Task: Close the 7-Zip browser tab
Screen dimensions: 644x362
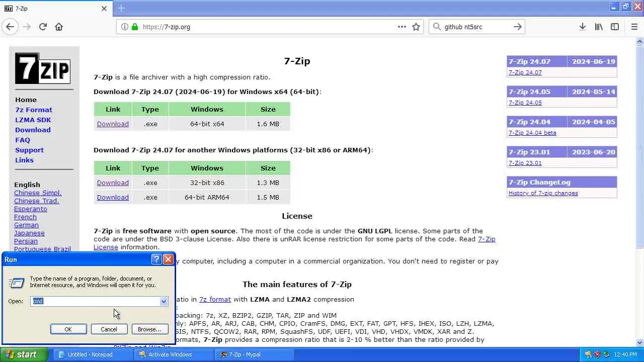Action: click(104, 9)
